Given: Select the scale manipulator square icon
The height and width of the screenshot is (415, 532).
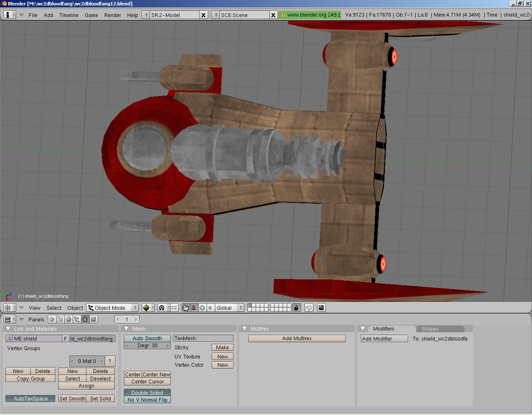Looking at the screenshot, I should pyautogui.click(x=210, y=308).
